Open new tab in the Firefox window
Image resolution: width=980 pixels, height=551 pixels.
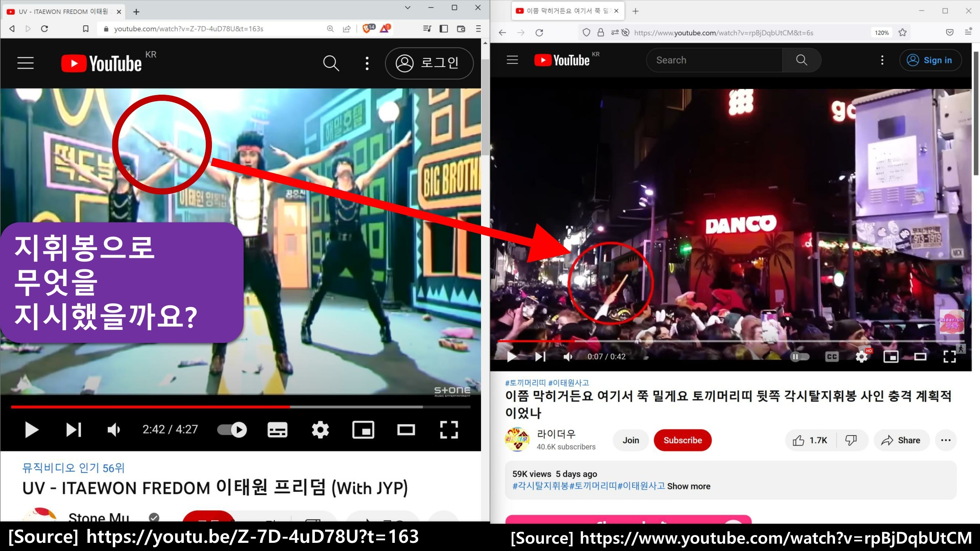[635, 11]
